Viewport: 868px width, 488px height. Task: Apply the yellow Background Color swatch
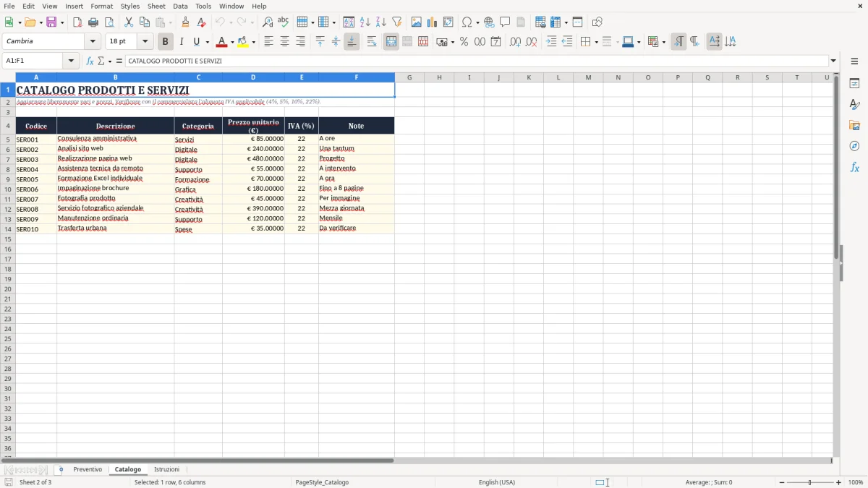point(243,42)
